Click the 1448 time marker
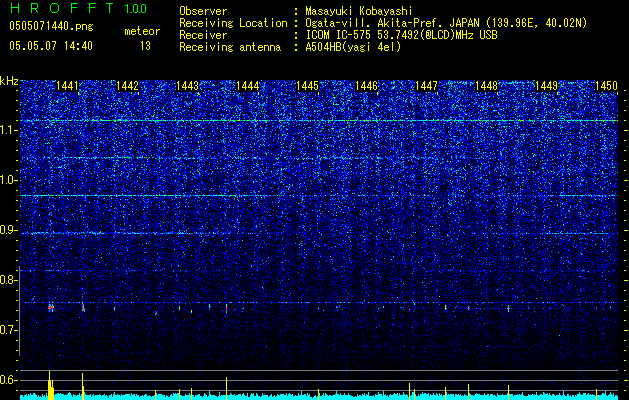Image resolution: width=629 pixels, height=400 pixels. pos(486,86)
